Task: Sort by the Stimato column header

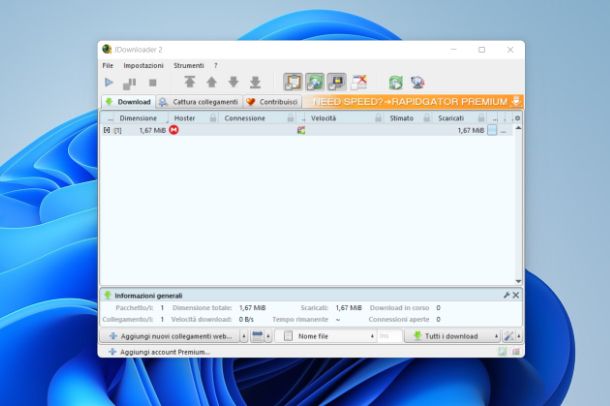Action: point(401,118)
